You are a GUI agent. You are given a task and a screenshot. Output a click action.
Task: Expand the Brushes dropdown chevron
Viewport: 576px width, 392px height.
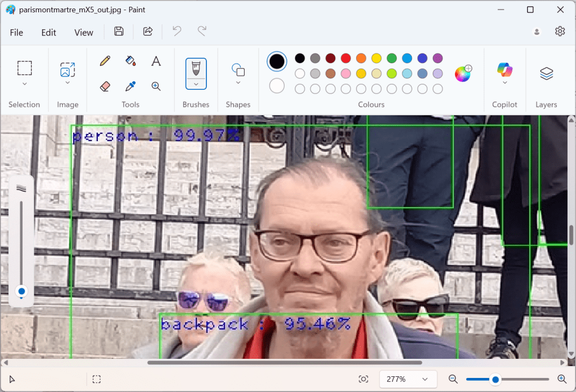coord(196,84)
